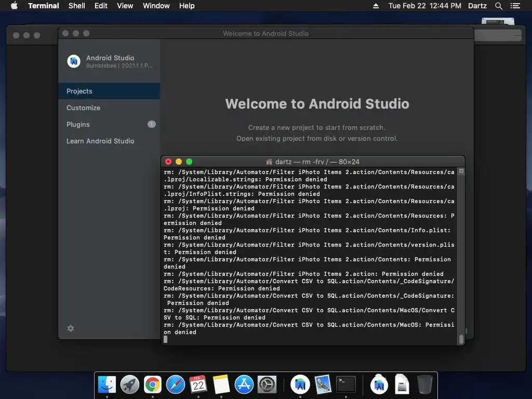
Task: Open App Store from the Dock
Action: [x=244, y=384]
